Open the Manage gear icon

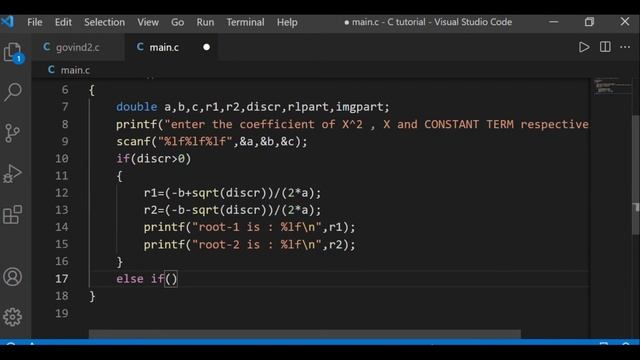pyautogui.click(x=13, y=316)
